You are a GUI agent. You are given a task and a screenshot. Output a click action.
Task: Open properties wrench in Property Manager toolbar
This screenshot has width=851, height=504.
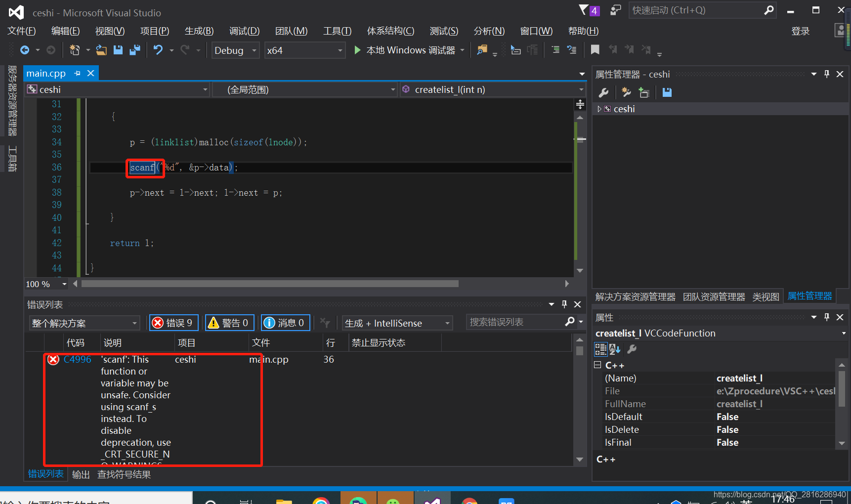(603, 92)
